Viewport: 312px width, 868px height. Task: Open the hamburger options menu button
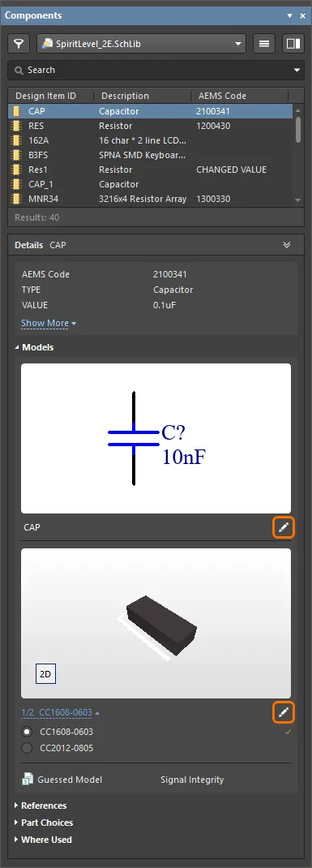point(264,43)
